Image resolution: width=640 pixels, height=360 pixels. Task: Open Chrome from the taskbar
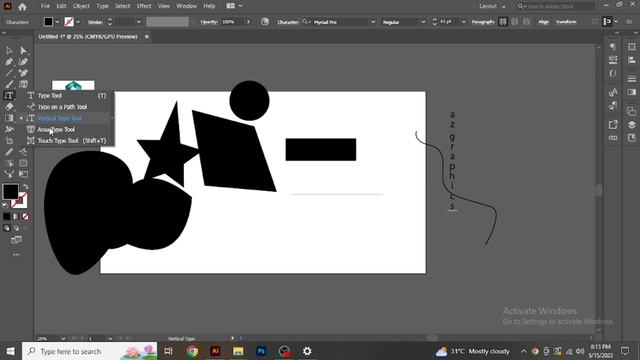192,351
